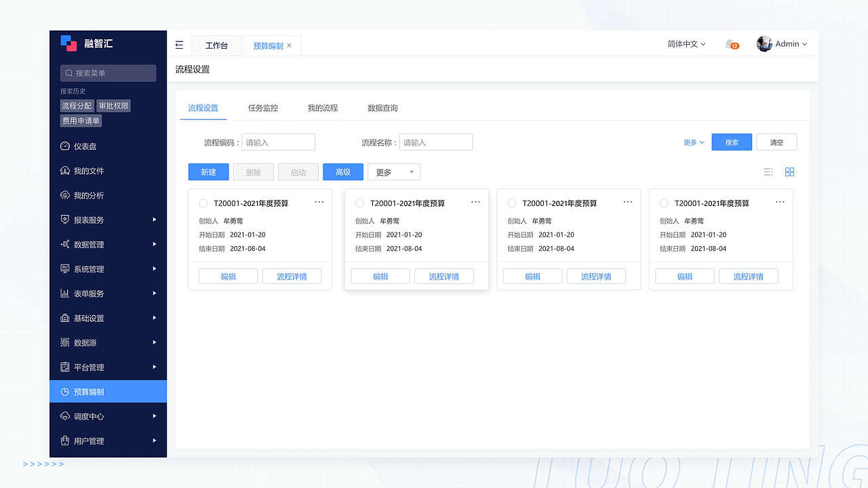The width and height of the screenshot is (868, 488).
Task: Click the 数据源 chip icon
Action: pyautogui.click(x=65, y=342)
